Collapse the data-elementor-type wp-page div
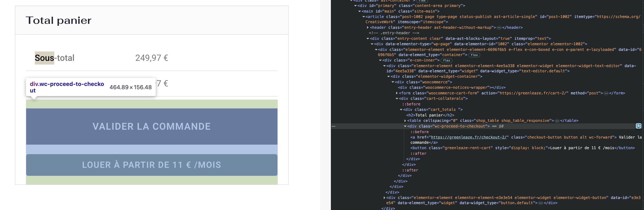The image size is (644, 210). pos(372,44)
